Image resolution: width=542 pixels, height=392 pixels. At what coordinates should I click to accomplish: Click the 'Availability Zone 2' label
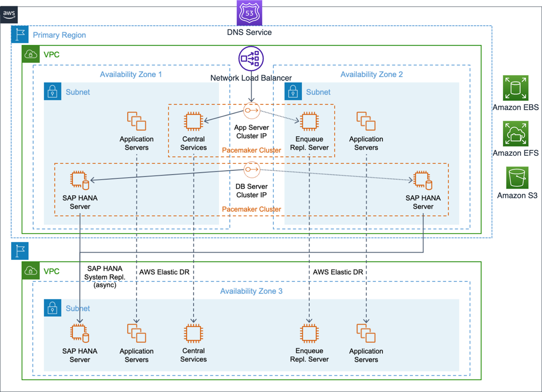pyautogui.click(x=372, y=74)
